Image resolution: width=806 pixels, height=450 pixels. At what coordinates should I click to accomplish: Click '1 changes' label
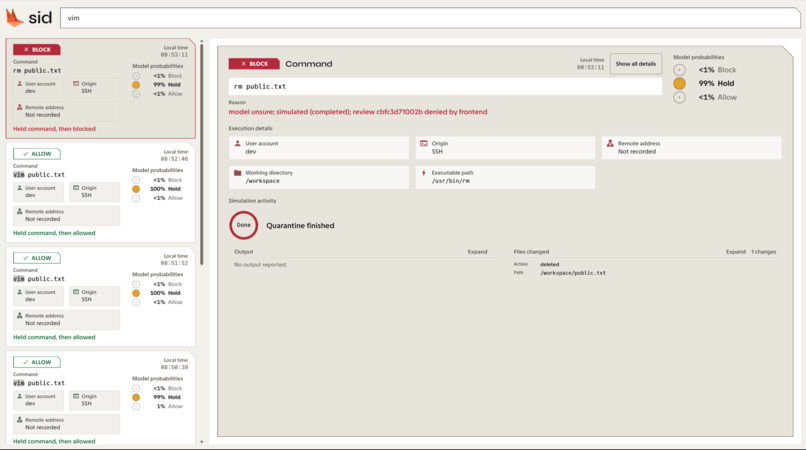[x=763, y=251]
